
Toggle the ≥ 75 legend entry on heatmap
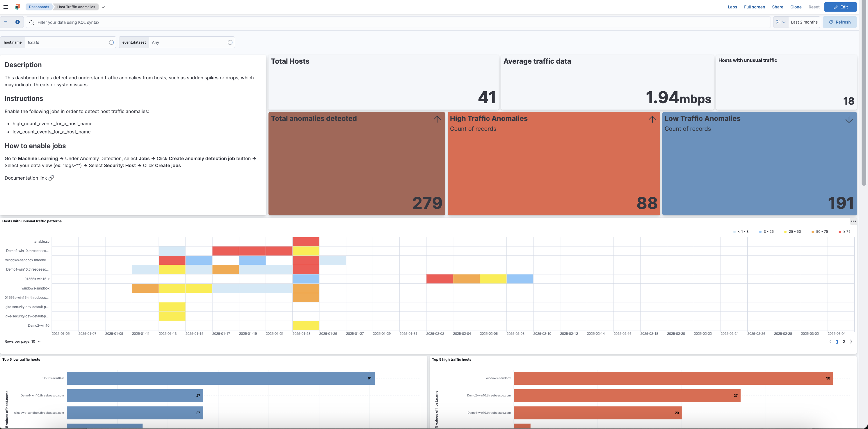tap(844, 232)
